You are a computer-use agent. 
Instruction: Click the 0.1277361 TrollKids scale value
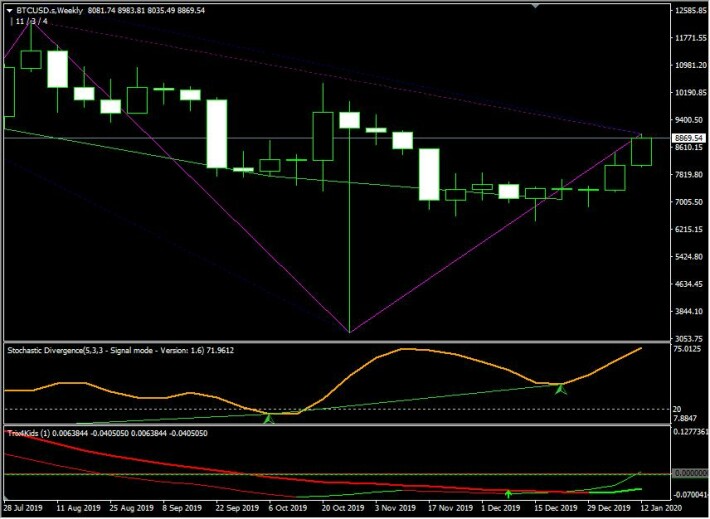pyautogui.click(x=691, y=432)
